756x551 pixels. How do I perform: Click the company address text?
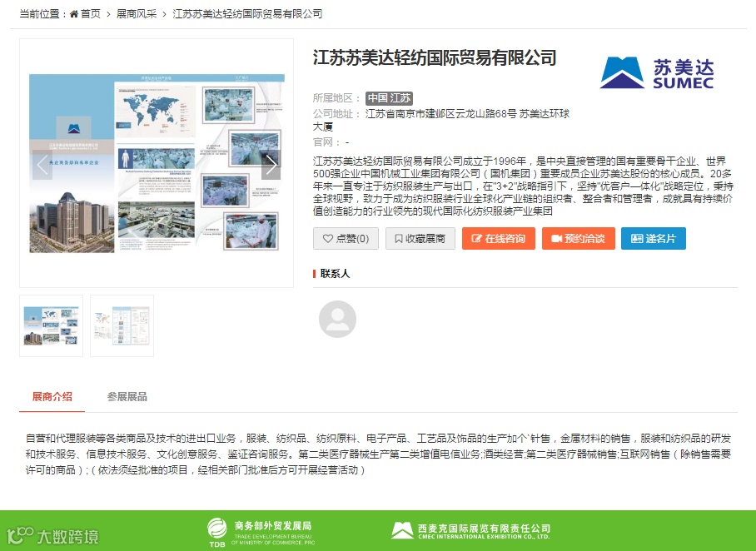pyautogui.click(x=441, y=120)
